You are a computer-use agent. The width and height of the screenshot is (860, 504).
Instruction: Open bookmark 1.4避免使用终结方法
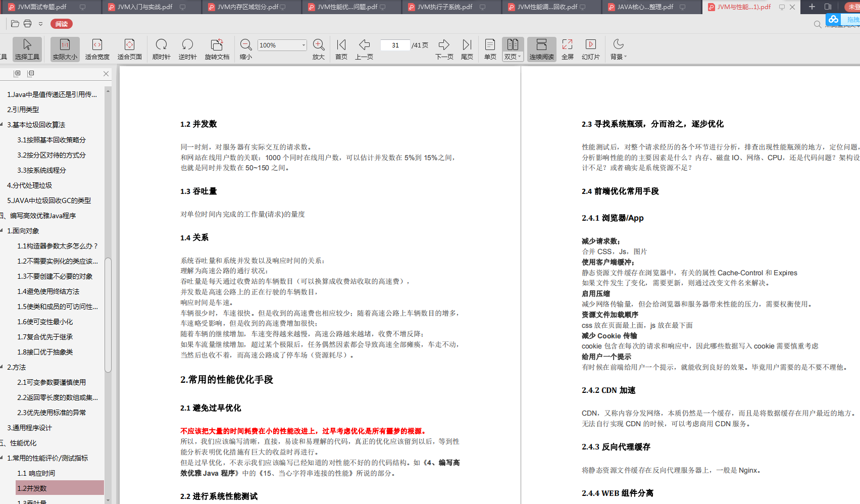(x=48, y=291)
